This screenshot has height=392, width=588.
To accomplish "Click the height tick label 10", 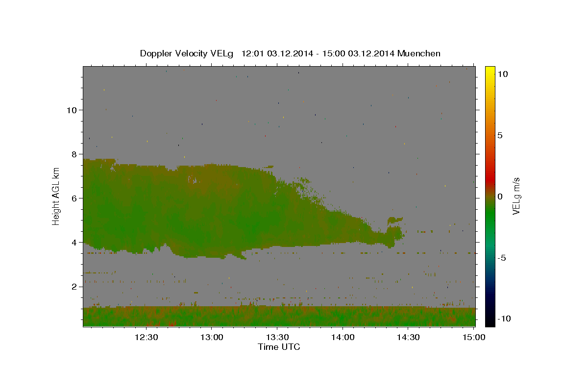I will [72, 110].
